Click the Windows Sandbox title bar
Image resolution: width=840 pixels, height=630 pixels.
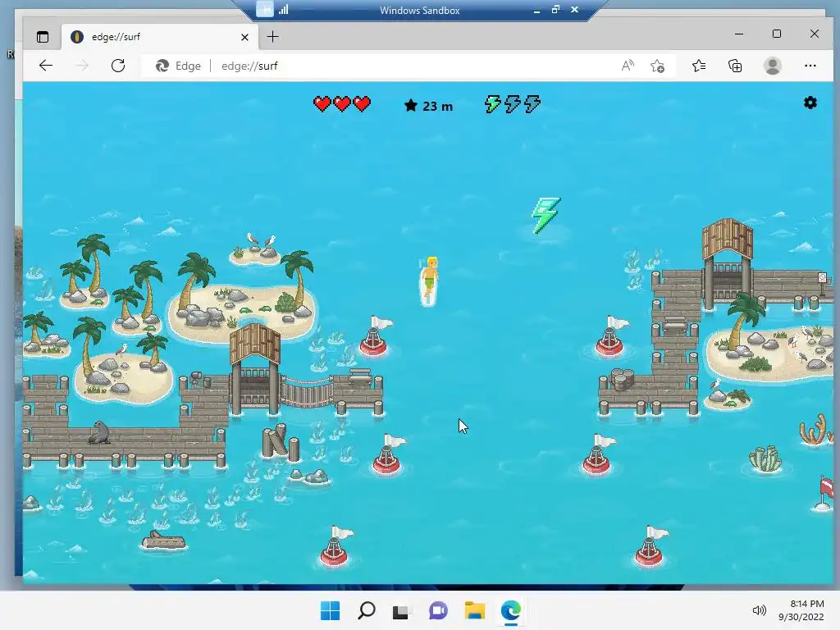(x=419, y=10)
